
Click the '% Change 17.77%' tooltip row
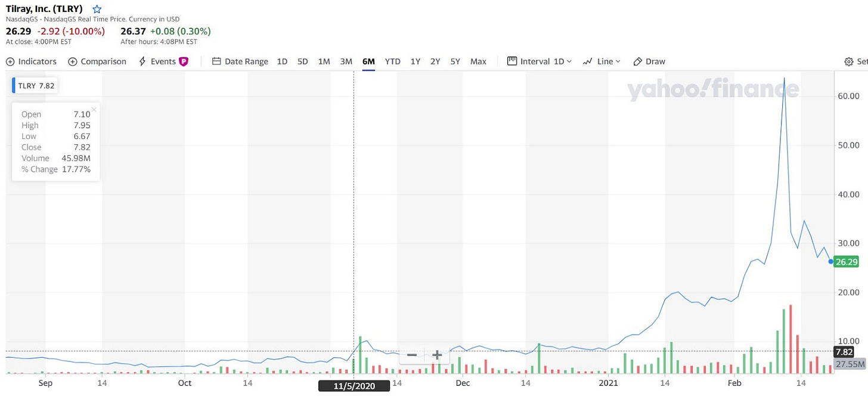(x=56, y=169)
